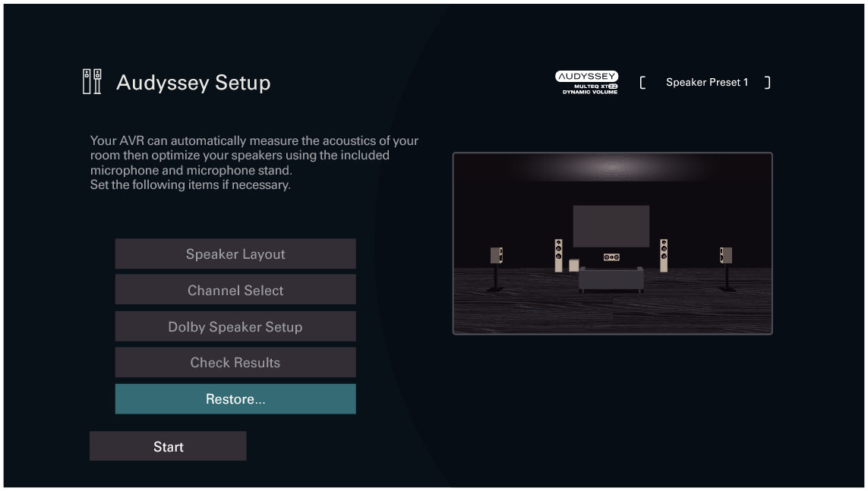Choose the Check Results item

click(x=235, y=362)
